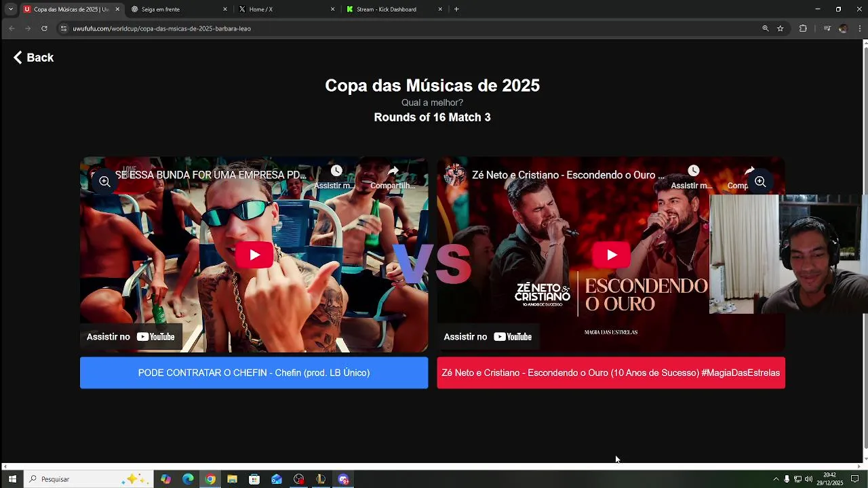The width and height of the screenshot is (868, 488).
Task: Click the browser forward arrow
Action: (x=28, y=28)
